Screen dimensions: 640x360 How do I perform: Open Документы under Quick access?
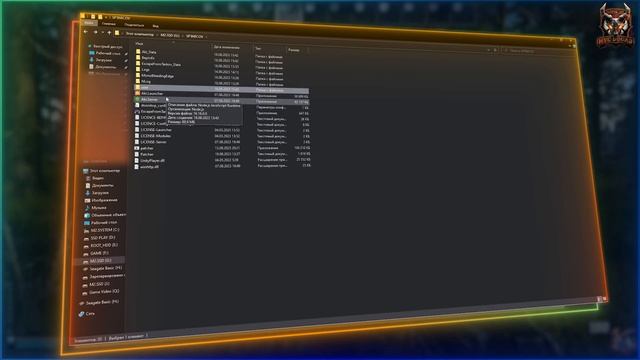103,67
